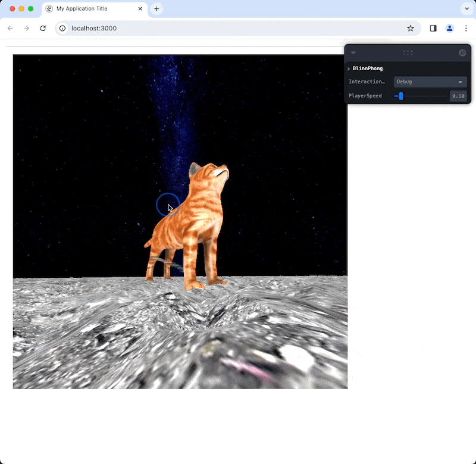
Task: Go back to previous page
Action: coord(10,28)
